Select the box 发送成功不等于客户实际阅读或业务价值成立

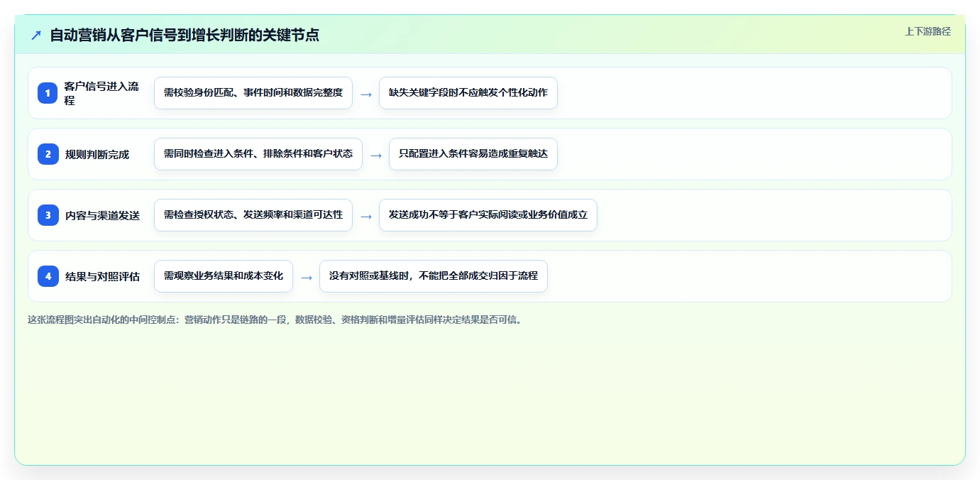click(x=488, y=215)
